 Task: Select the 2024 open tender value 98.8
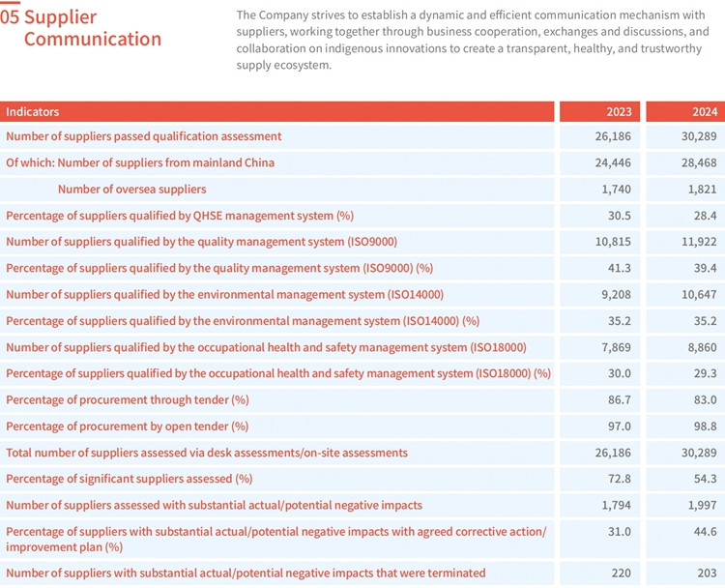pos(704,426)
